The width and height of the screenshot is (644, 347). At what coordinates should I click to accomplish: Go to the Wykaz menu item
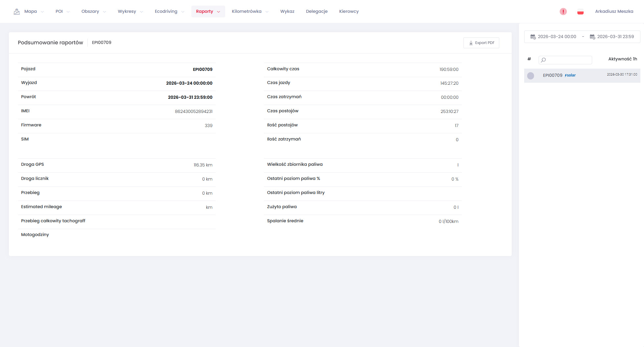point(287,11)
